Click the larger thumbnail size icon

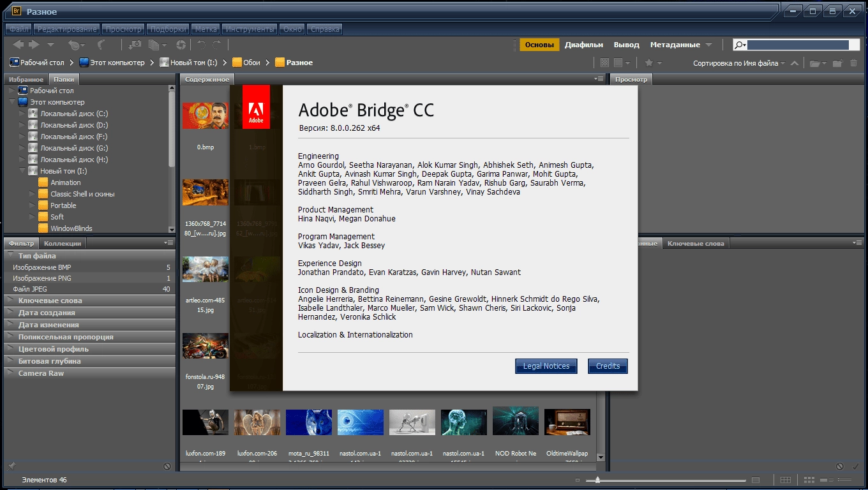click(756, 480)
